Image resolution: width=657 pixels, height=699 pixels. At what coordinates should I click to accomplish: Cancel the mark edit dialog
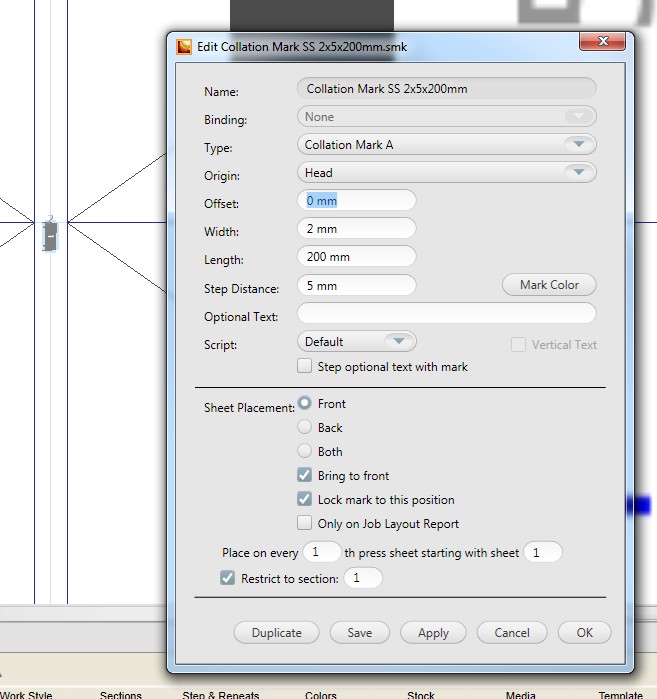pyautogui.click(x=512, y=633)
